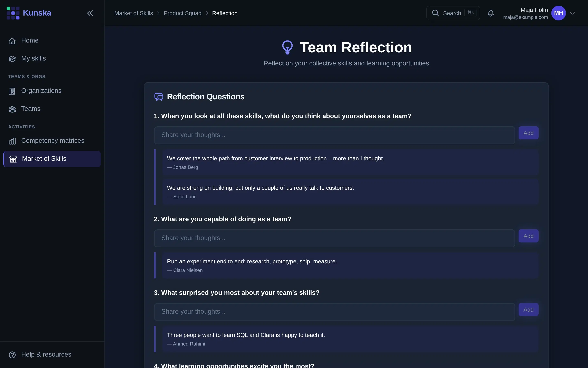
Task: Click the Help & resources question icon
Action: coord(12,355)
